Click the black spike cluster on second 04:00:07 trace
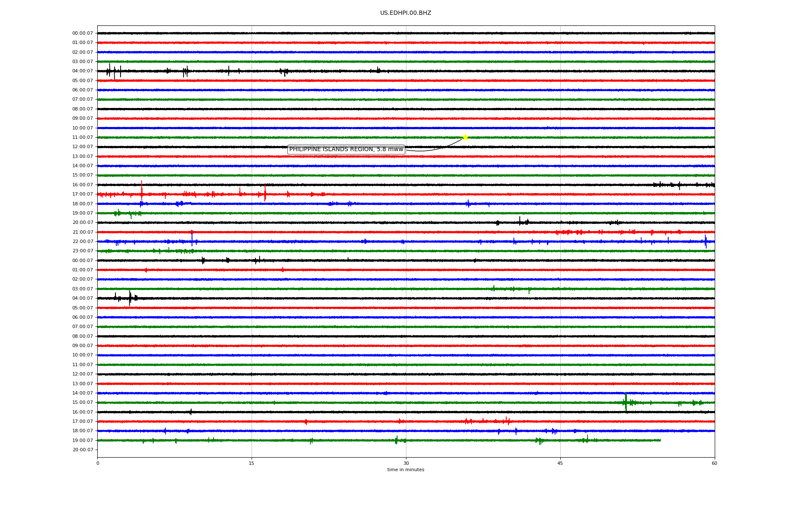This screenshot has height=508, width=812. pos(130,298)
